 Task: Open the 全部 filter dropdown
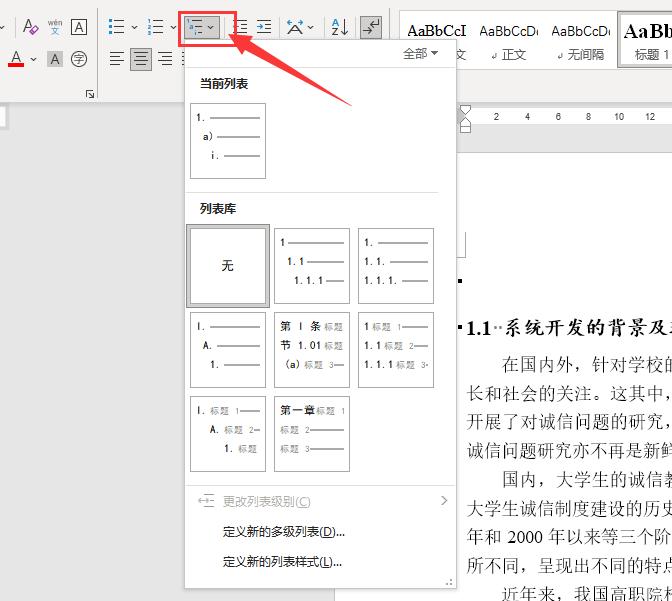[x=420, y=54]
